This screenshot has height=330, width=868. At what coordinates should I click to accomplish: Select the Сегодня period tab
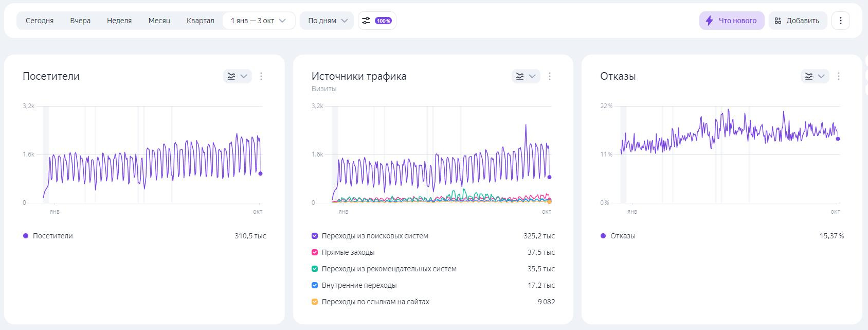click(40, 21)
